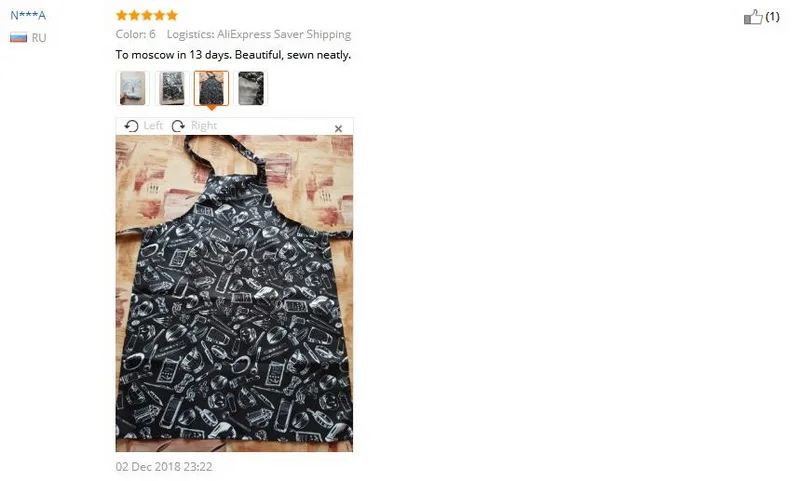Open the second review photo thumbnail
This screenshot has width=800, height=481.
coord(172,88)
